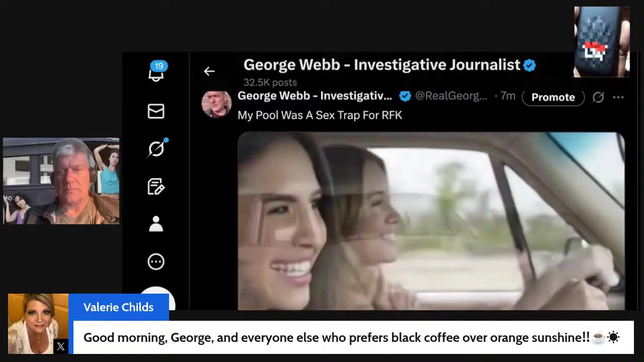The height and width of the screenshot is (362, 644).
Task: Click the Valerie Childs name label
Action: (119, 307)
